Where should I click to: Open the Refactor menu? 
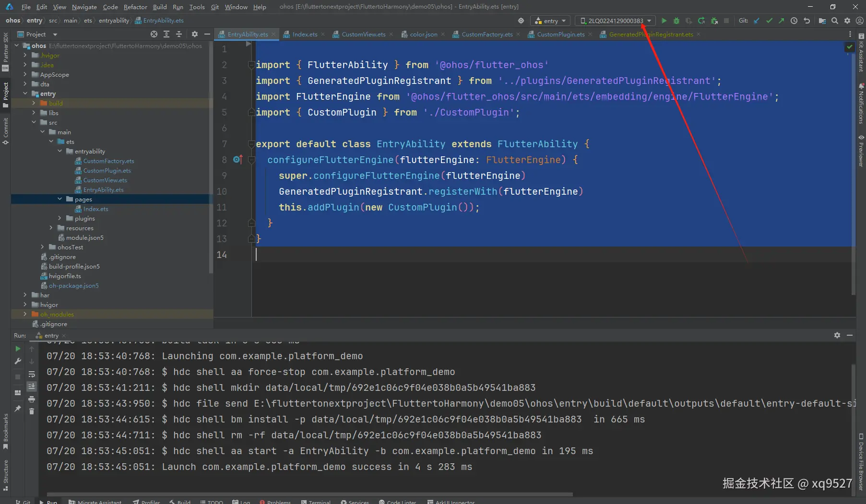tap(135, 7)
